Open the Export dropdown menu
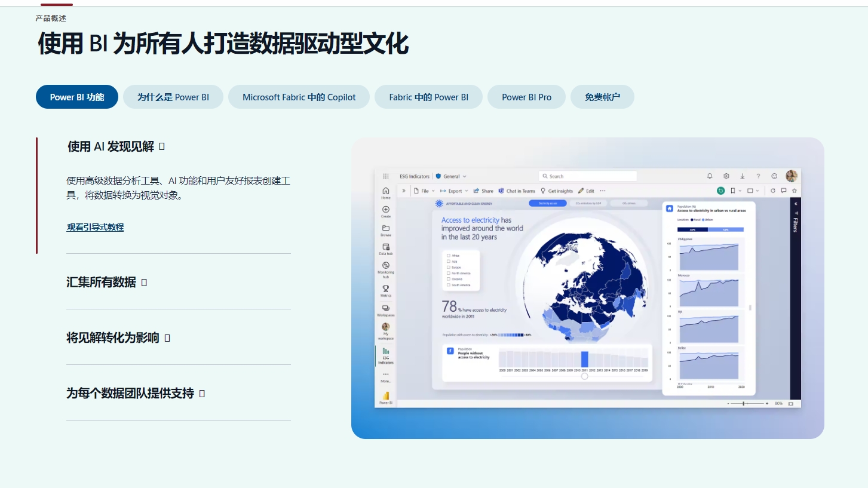Image resolution: width=868 pixels, height=488 pixels. [454, 191]
